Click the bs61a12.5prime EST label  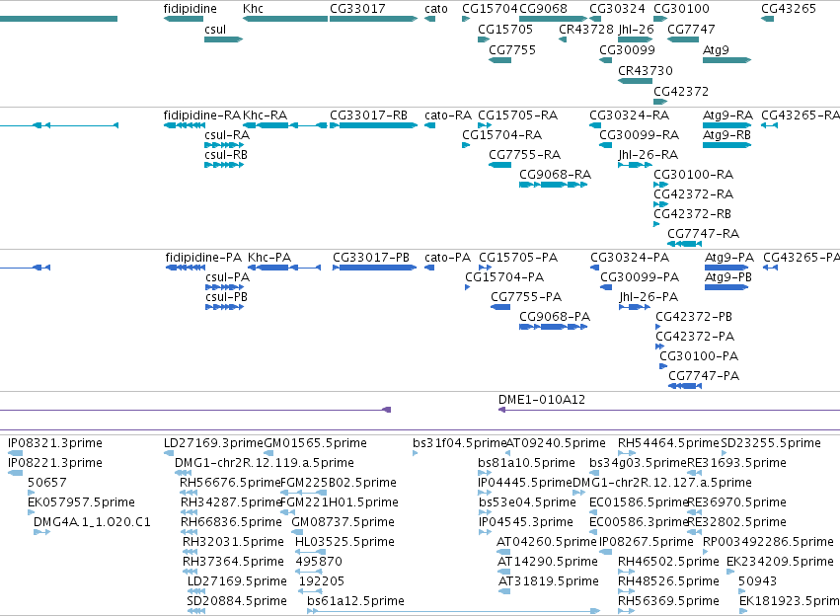click(355, 602)
